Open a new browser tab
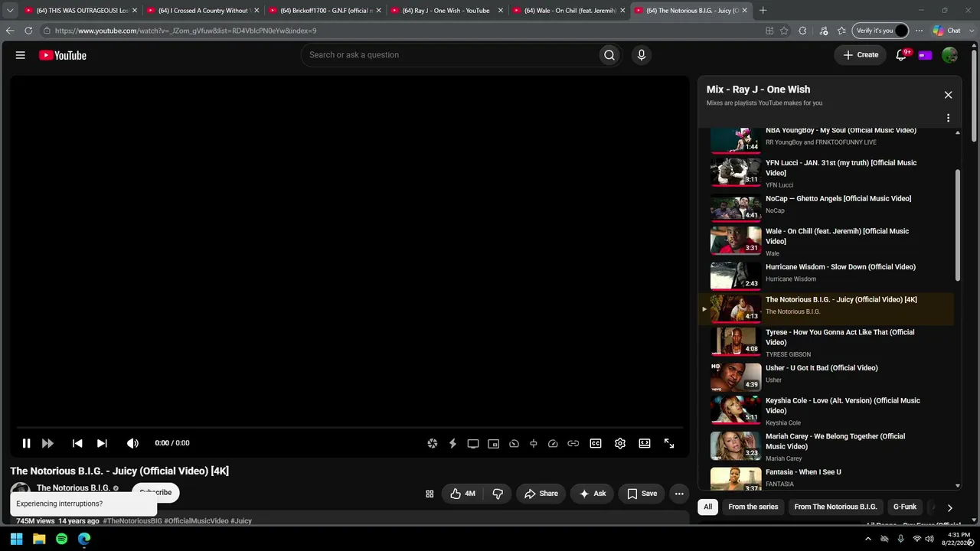Screen dimensions: 980x551 pyautogui.click(x=763, y=11)
